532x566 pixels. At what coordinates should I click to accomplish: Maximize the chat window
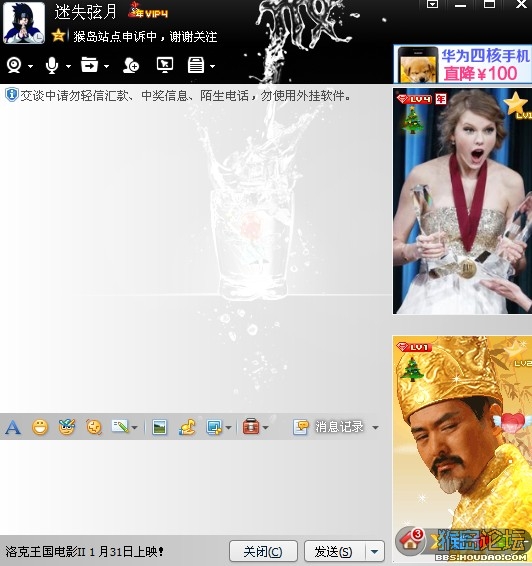coord(489,4)
